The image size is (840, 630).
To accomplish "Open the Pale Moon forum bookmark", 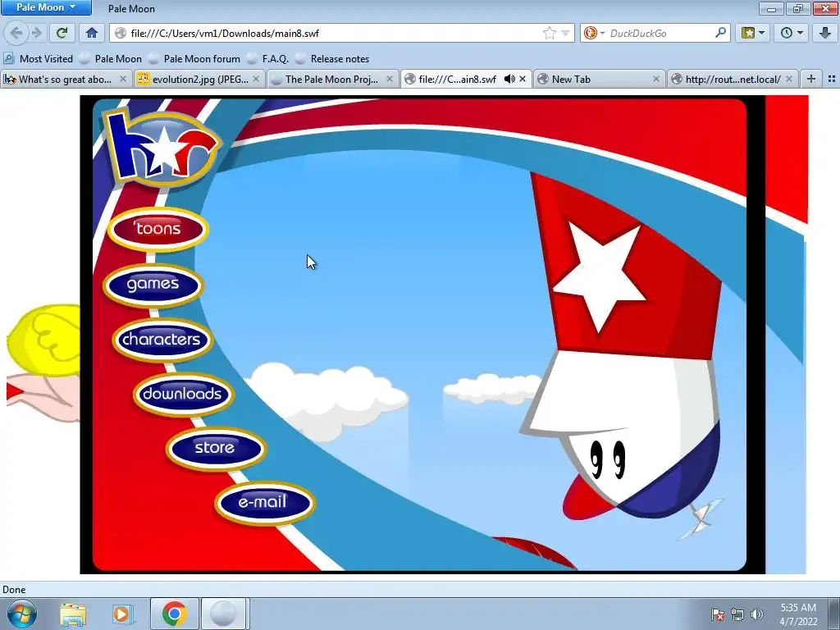I will [194, 59].
